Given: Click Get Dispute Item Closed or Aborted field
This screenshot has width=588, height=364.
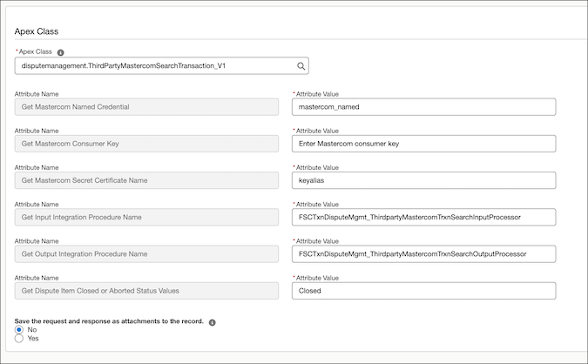Looking at the screenshot, I should [146, 291].
